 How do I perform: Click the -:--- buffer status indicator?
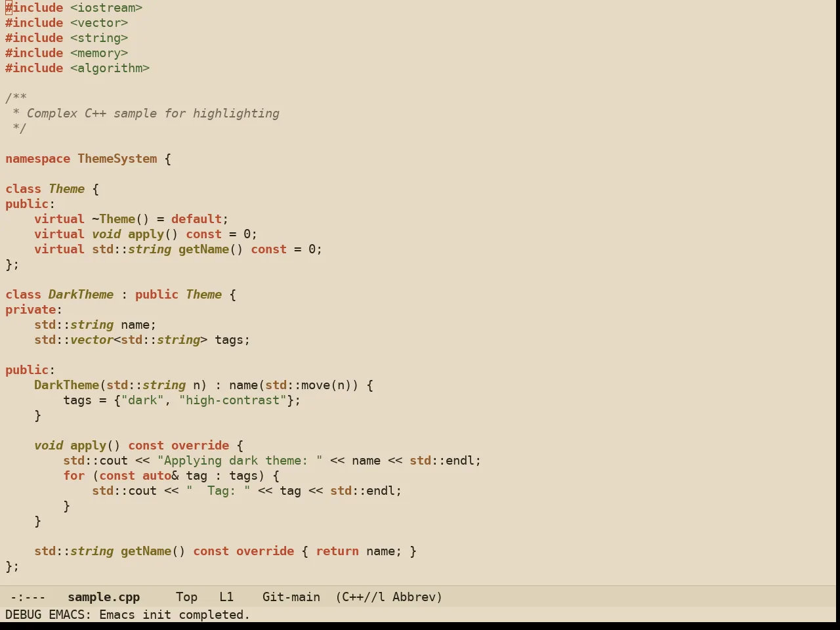(28, 597)
